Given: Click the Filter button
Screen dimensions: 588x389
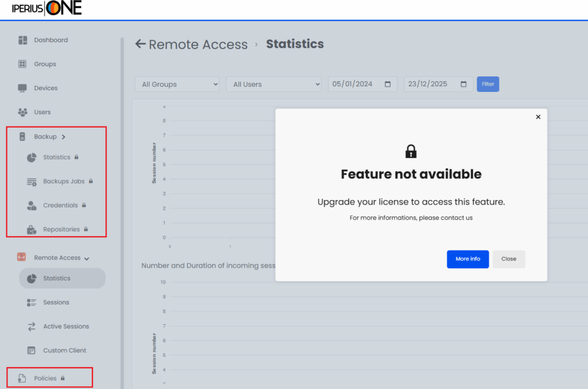Looking at the screenshot, I should (x=488, y=84).
